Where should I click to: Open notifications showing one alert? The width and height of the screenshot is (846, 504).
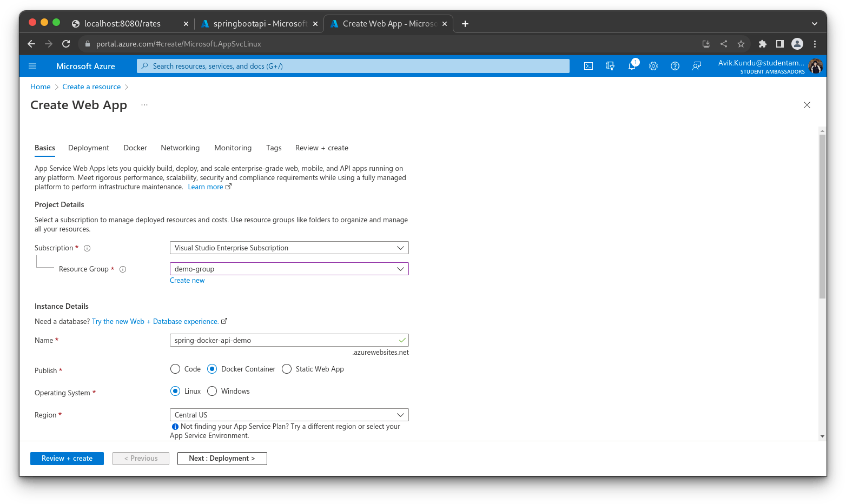[x=632, y=66]
